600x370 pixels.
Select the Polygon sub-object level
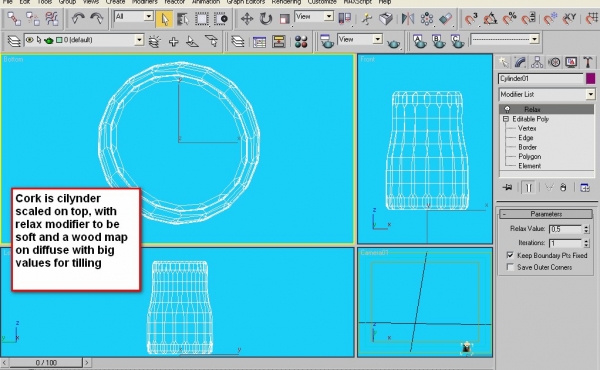pyautogui.click(x=530, y=156)
